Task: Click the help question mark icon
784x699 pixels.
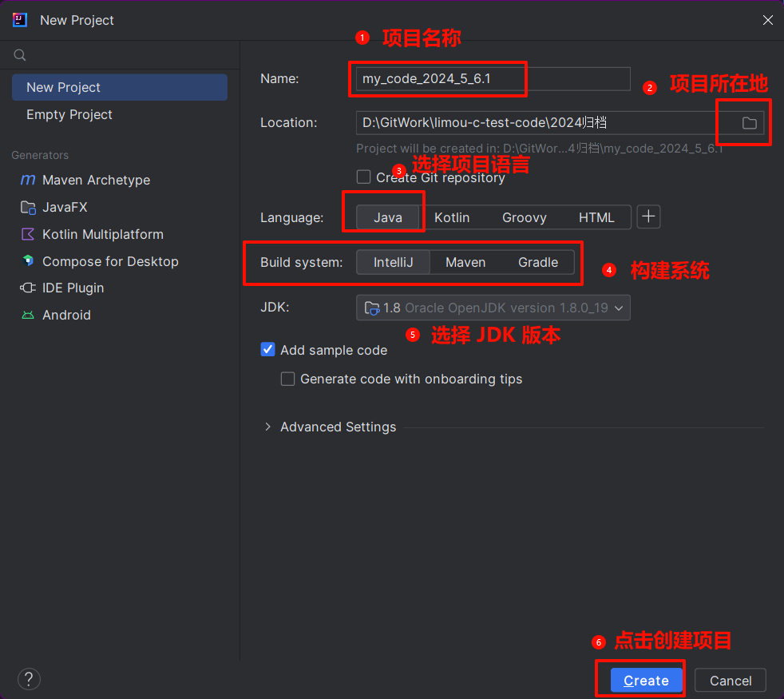Action: tap(29, 679)
